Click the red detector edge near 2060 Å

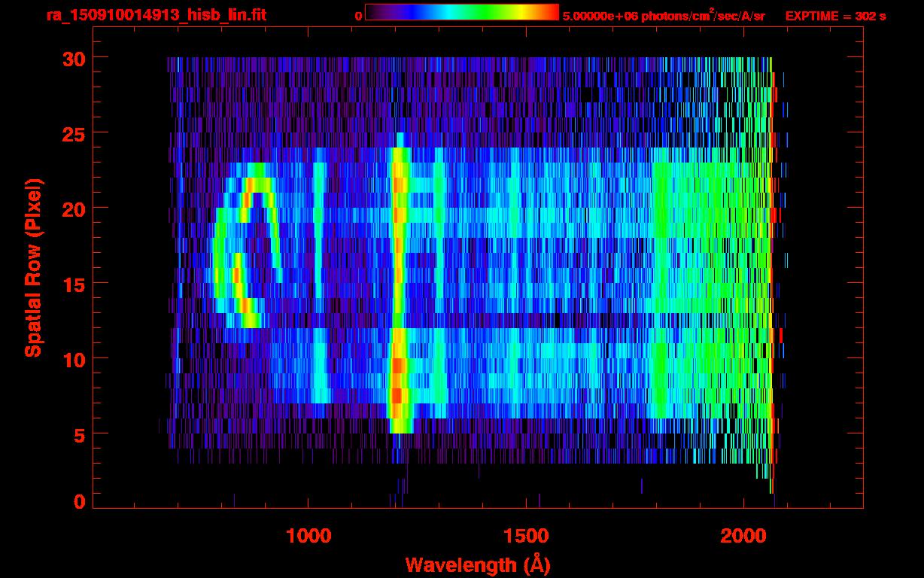(772, 271)
